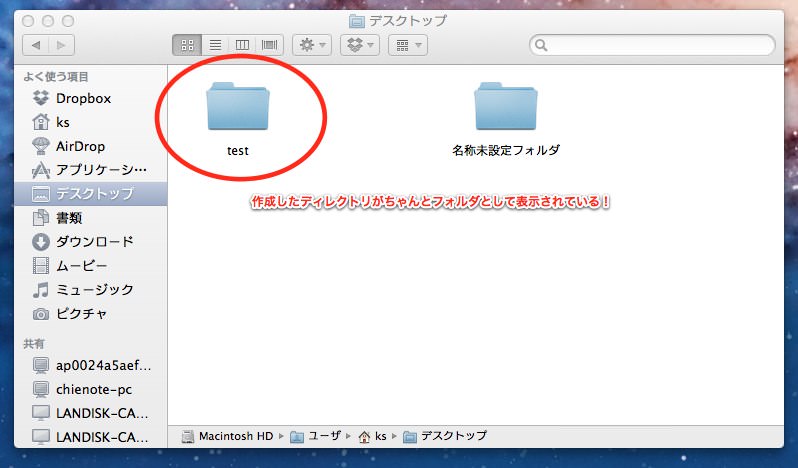Click the 共有 sidebar section header
798x468 pixels.
pyautogui.click(x=34, y=344)
